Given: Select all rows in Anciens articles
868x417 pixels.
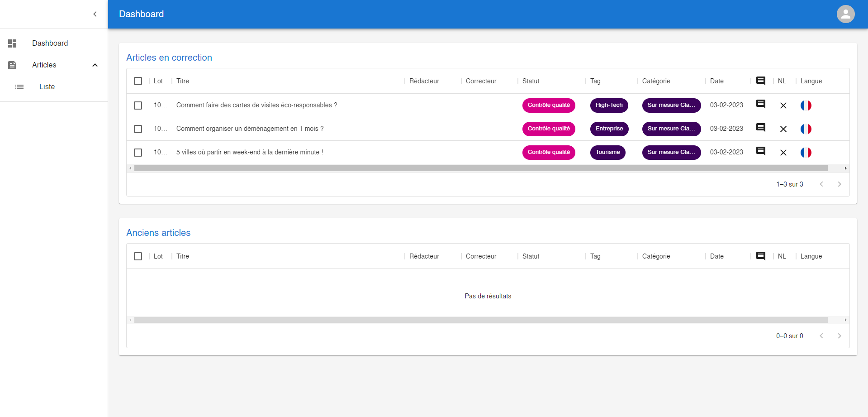Looking at the screenshot, I should pos(138,256).
